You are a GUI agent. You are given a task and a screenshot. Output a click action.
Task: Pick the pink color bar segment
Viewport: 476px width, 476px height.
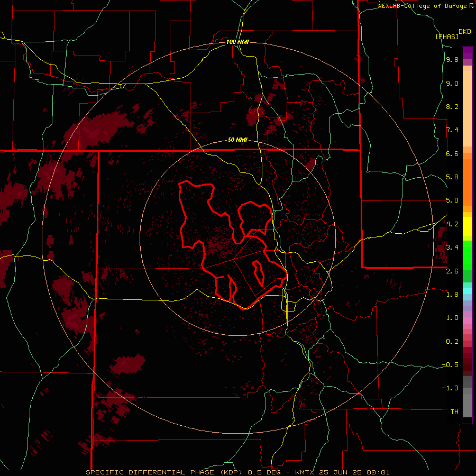[467, 321]
